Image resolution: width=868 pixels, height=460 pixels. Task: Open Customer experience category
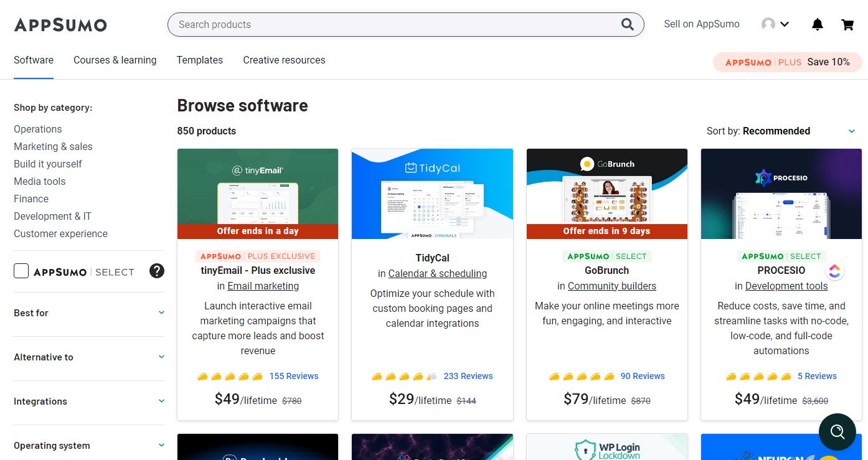click(60, 234)
